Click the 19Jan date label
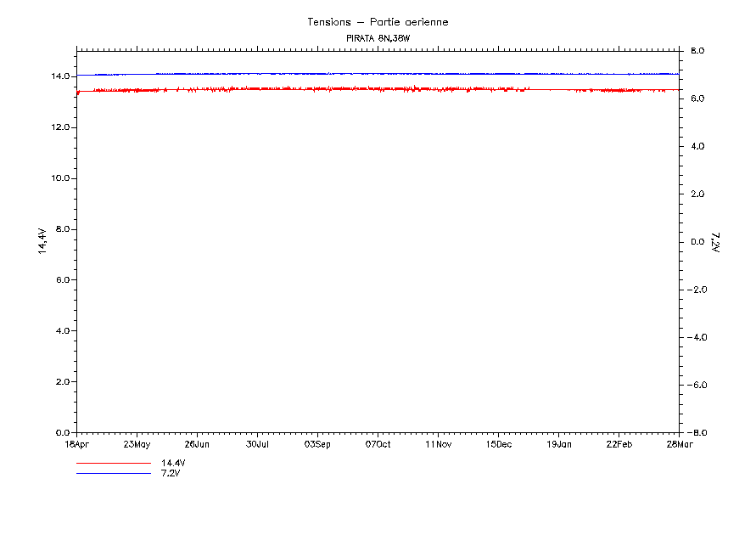The width and height of the screenshot is (756, 535). click(x=558, y=443)
